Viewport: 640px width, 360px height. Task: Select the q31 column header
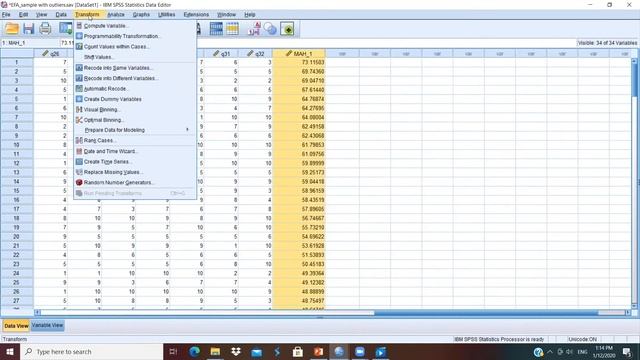tap(221, 53)
